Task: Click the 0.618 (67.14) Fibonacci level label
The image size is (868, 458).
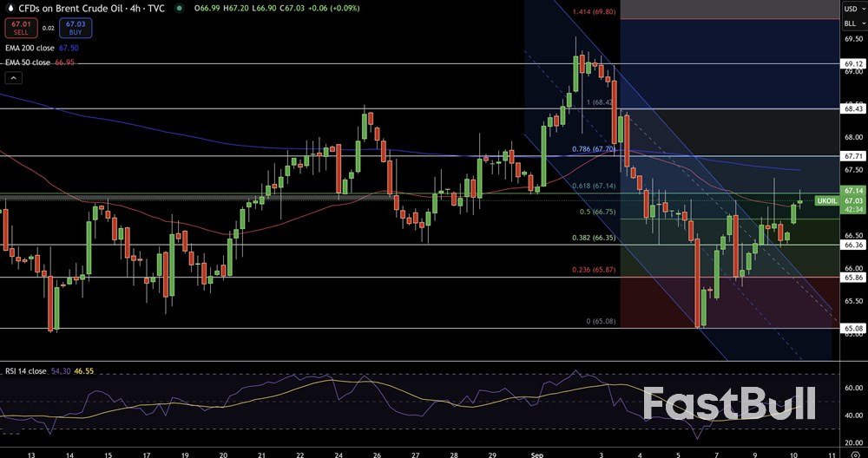Action: [x=594, y=186]
